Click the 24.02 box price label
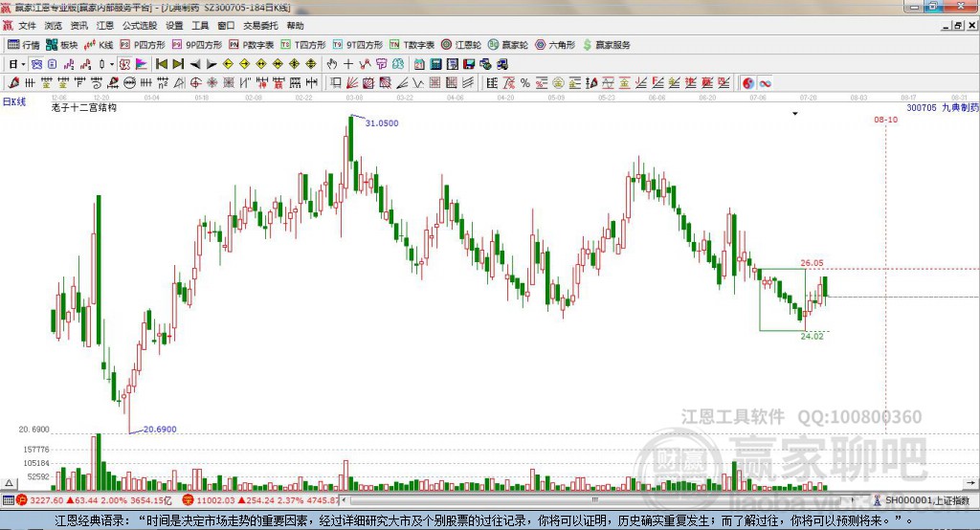The image size is (980, 530). pyautogui.click(x=812, y=336)
